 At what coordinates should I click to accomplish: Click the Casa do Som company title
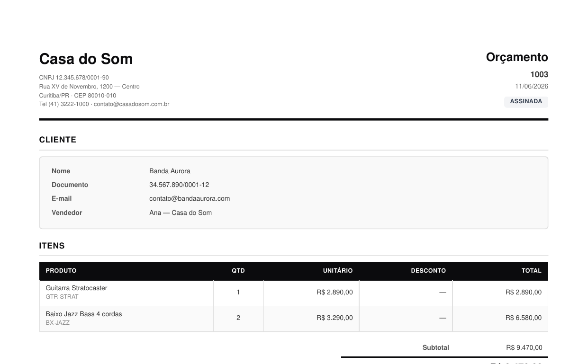click(86, 59)
